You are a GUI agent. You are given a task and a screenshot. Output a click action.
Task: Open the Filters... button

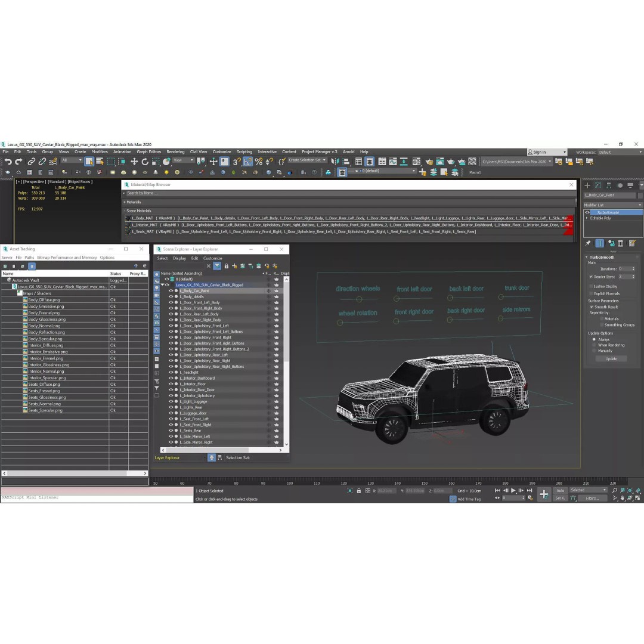tap(592, 498)
